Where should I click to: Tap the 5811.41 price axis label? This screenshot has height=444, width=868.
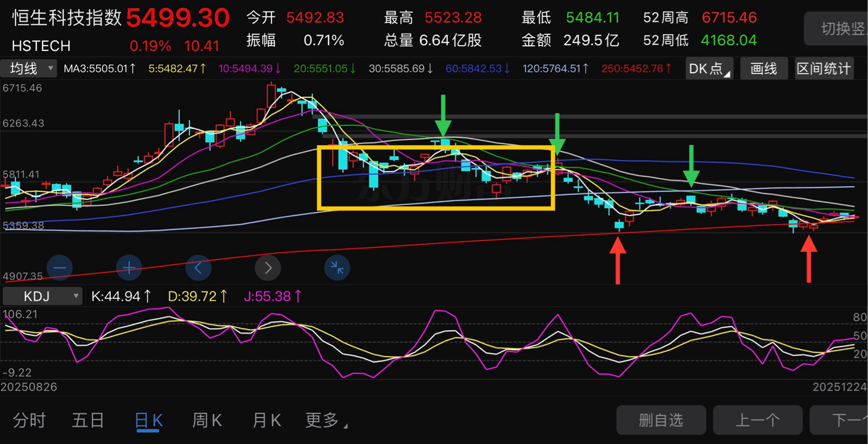click(21, 174)
